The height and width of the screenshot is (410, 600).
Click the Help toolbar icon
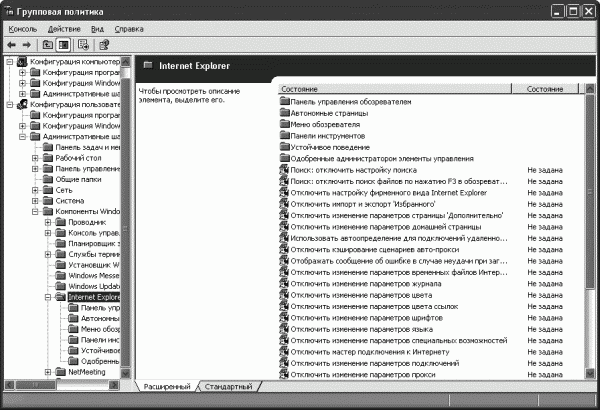click(x=103, y=45)
